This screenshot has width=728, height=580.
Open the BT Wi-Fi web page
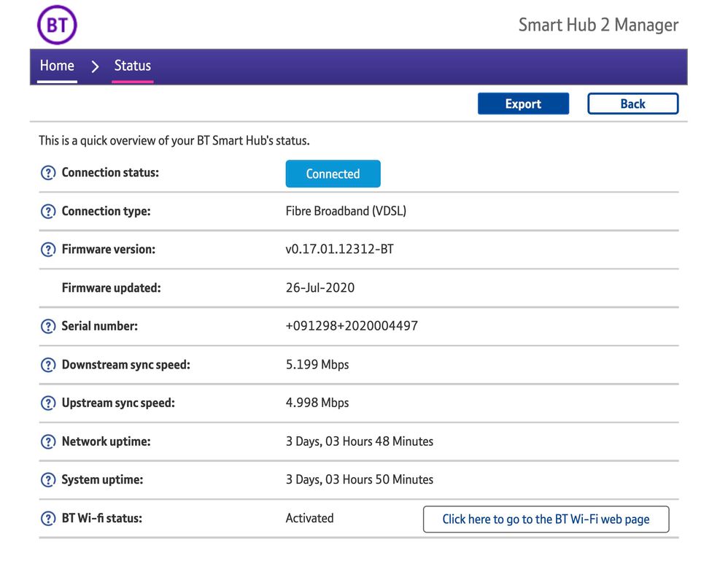(546, 519)
